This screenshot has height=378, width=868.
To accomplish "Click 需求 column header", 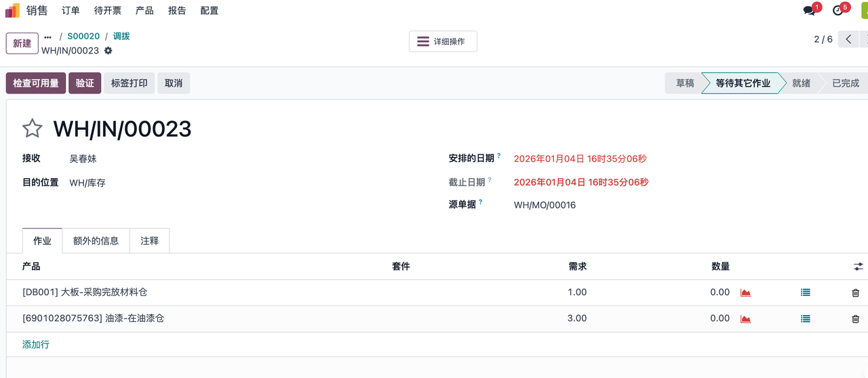I will [x=578, y=267].
